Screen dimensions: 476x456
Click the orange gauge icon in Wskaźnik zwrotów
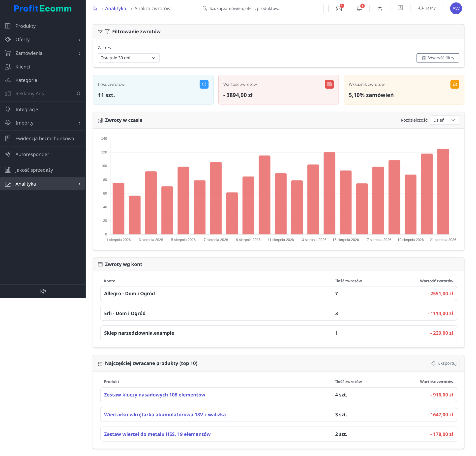coord(455,84)
